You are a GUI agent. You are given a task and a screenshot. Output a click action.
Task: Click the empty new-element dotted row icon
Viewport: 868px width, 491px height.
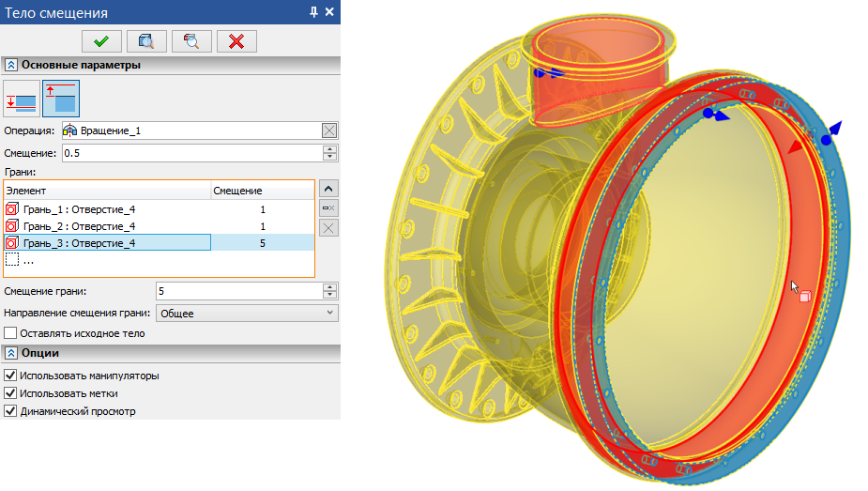12,260
